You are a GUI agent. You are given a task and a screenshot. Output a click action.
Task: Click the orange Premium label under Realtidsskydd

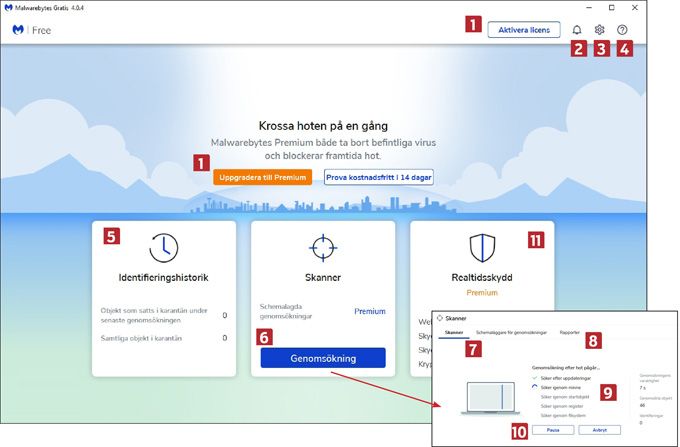point(482,293)
